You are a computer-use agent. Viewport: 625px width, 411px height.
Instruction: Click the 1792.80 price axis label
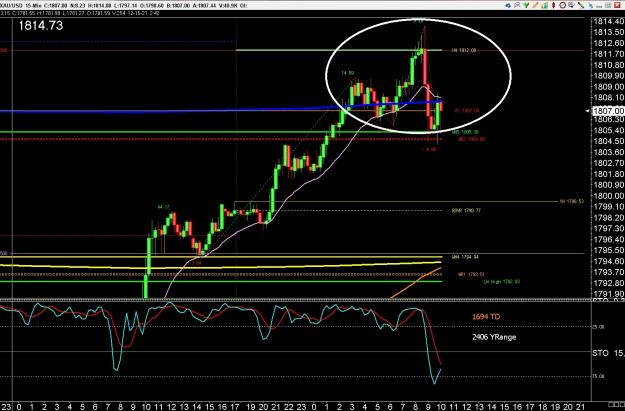pos(609,283)
